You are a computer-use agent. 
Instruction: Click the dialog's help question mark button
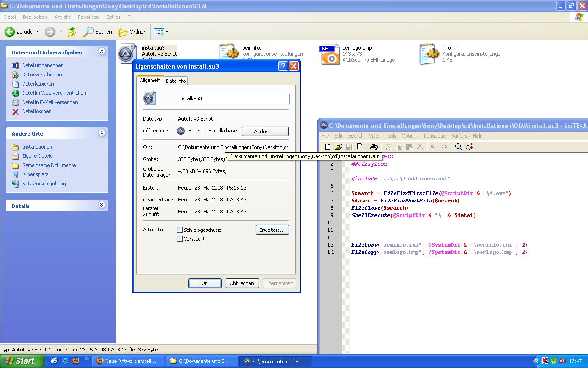coord(283,66)
